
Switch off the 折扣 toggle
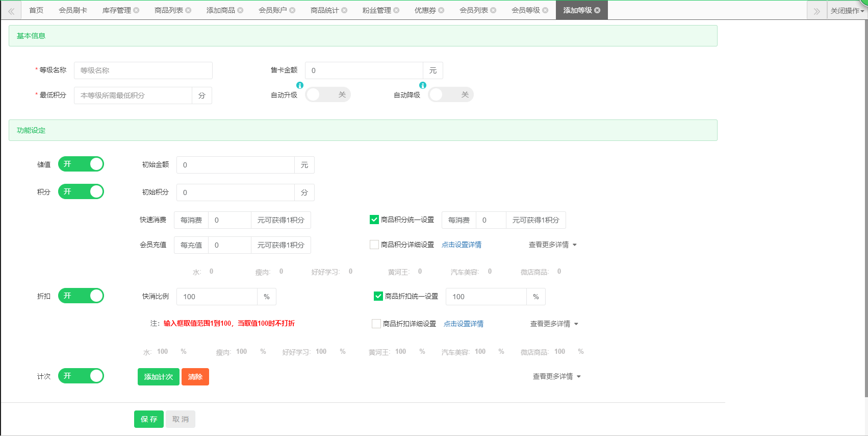pos(81,296)
